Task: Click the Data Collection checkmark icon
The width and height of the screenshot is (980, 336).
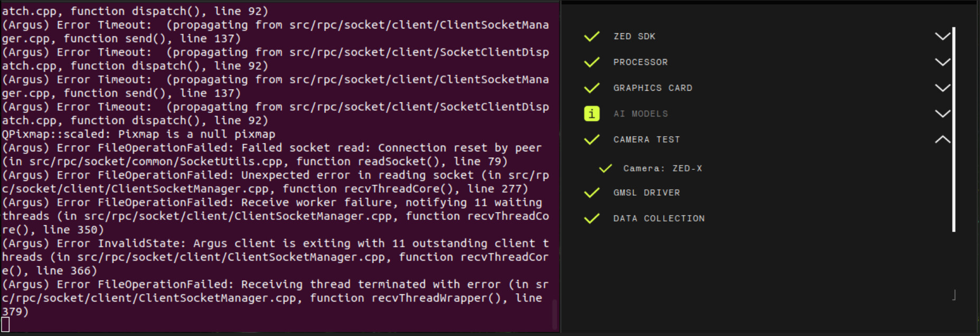Action: (592, 218)
